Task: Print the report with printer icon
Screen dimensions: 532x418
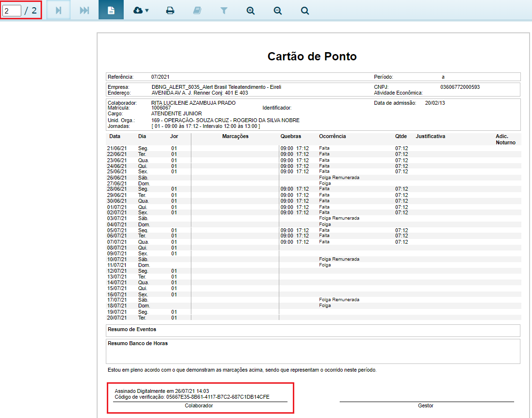Action: click(x=170, y=10)
